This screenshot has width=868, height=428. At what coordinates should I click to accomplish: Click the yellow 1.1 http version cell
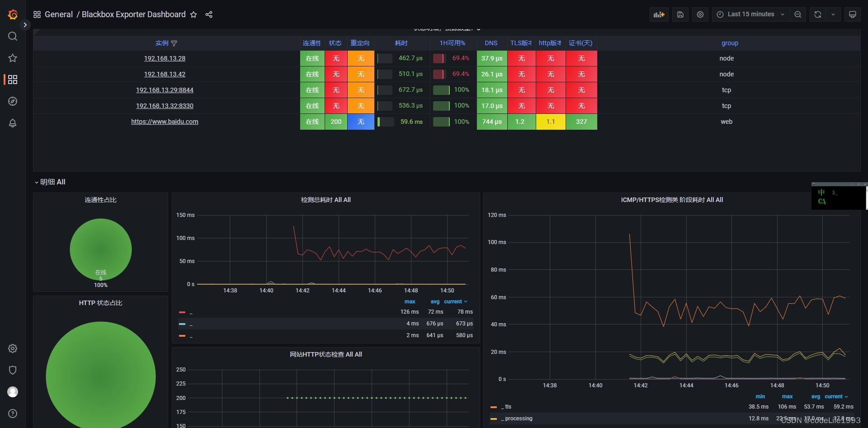pos(551,122)
